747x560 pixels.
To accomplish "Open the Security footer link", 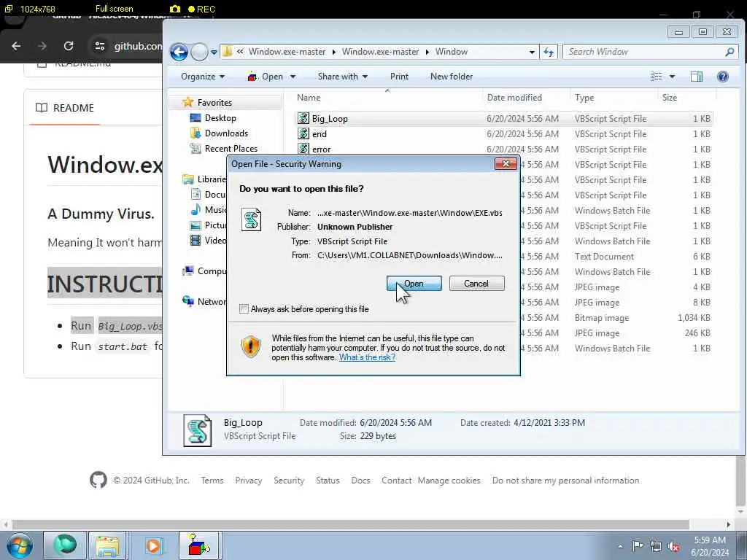I will [289, 481].
